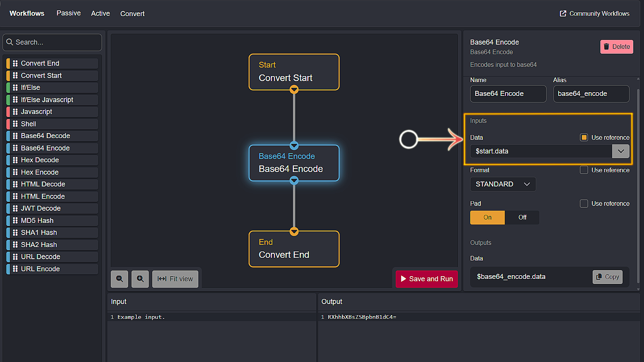Copy the base64_encode.data output value

pos(609,276)
